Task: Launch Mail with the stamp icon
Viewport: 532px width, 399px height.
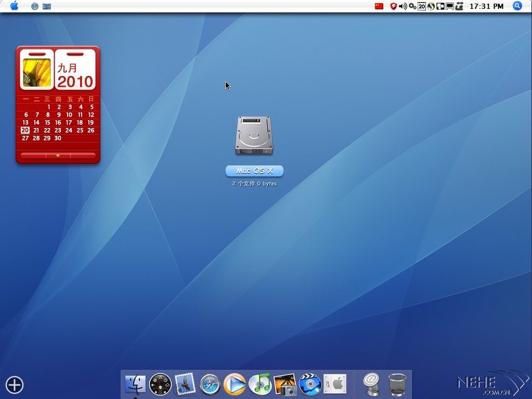Action: 185,384
